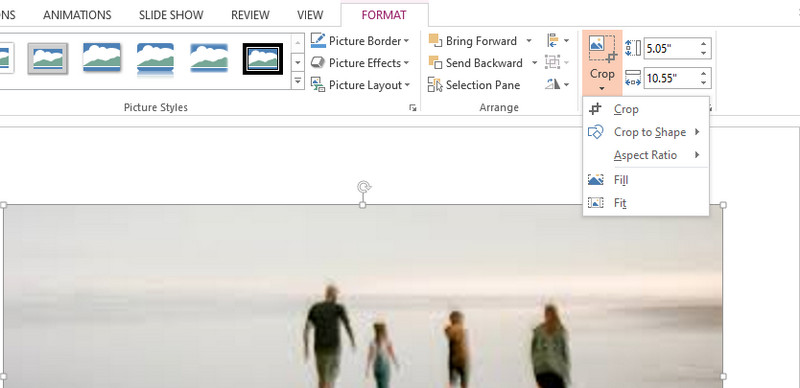Click the right-middle sizing handle of picture
Screen dimensions: 800x388
723,376
